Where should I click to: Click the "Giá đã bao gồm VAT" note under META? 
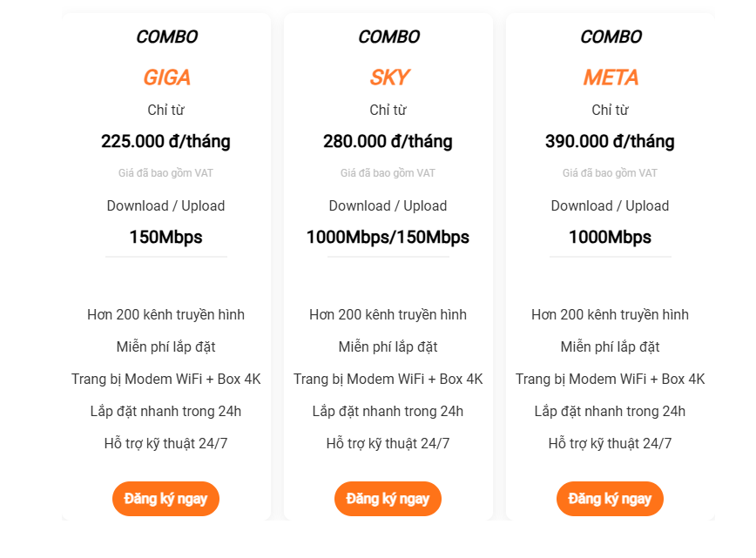tap(610, 173)
